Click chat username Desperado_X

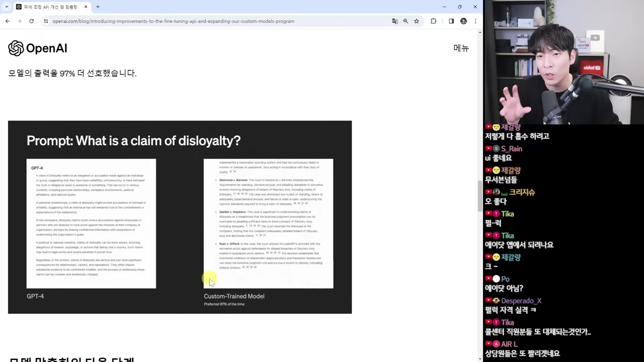[521, 301]
